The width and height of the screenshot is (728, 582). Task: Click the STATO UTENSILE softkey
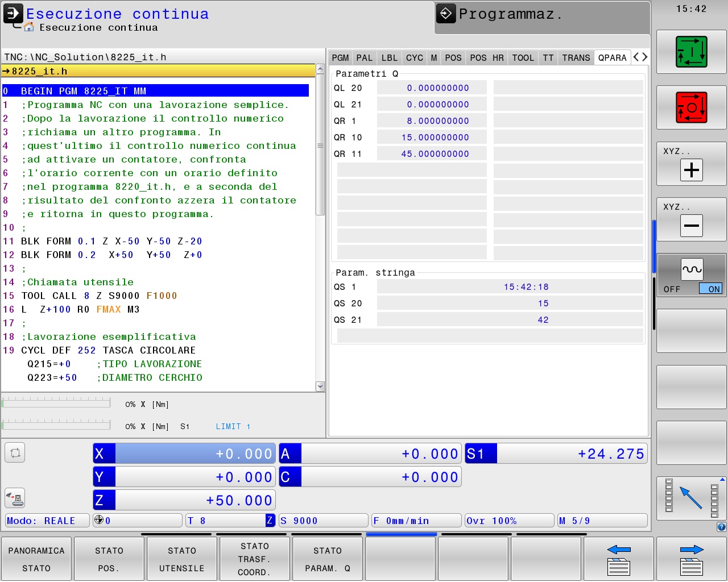[182, 559]
